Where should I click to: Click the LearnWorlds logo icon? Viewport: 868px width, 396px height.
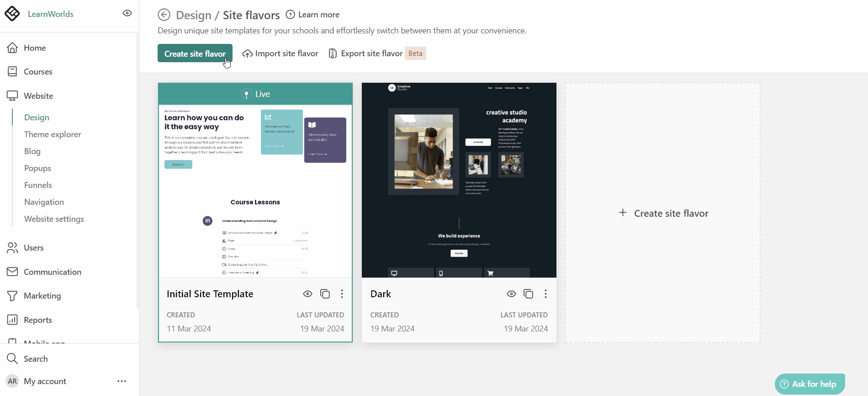click(x=12, y=14)
